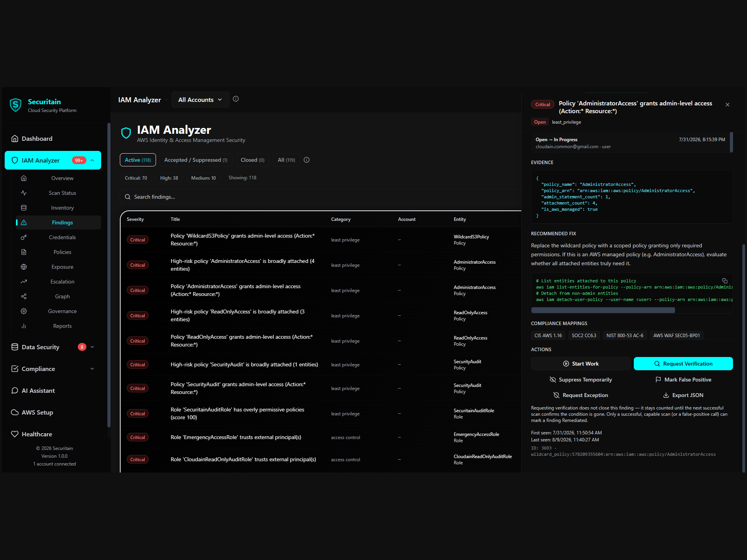Open the 'WildcardS3Policy' admin-level access finding
This screenshot has width=747, height=560.
click(321, 240)
